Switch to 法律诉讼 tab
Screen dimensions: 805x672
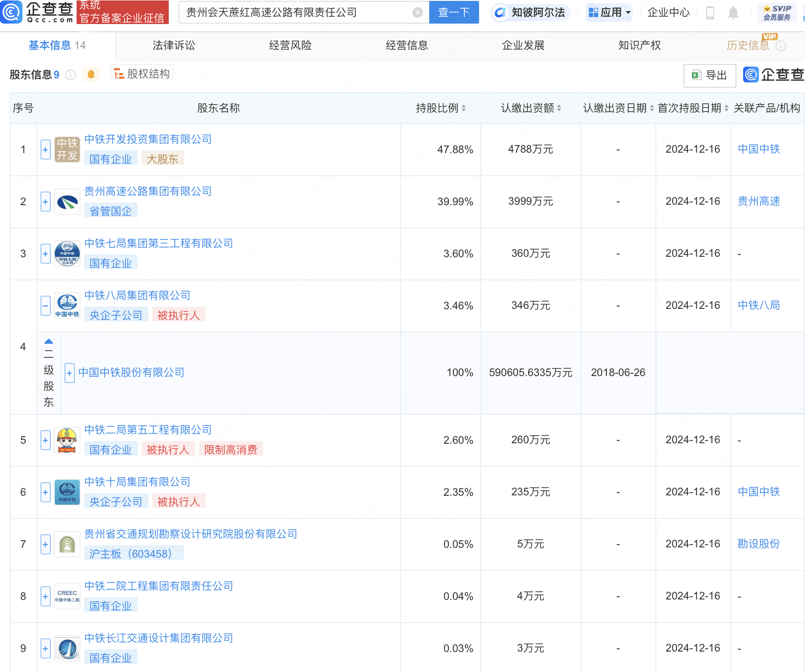(x=174, y=45)
